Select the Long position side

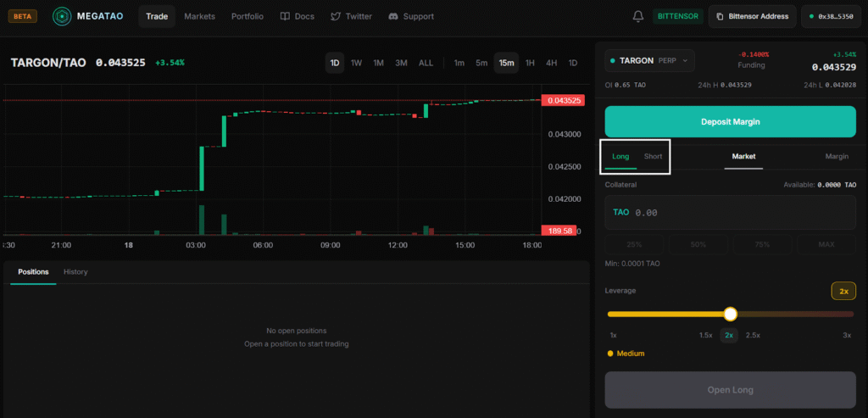pyautogui.click(x=620, y=156)
